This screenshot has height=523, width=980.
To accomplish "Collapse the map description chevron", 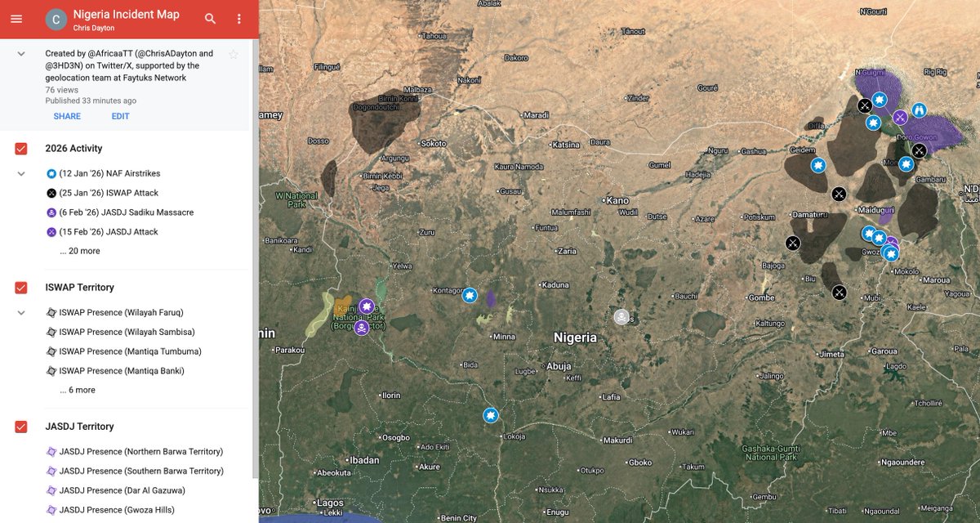I will [x=21, y=54].
